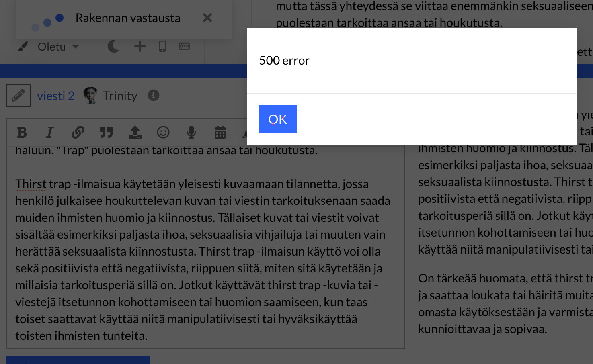Open the emoji picker in the editor
Viewport: 593px width, 364px height.
163,132
